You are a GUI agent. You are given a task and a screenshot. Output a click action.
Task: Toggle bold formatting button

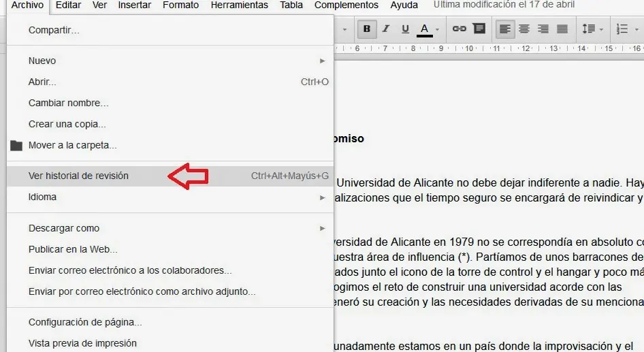367,29
